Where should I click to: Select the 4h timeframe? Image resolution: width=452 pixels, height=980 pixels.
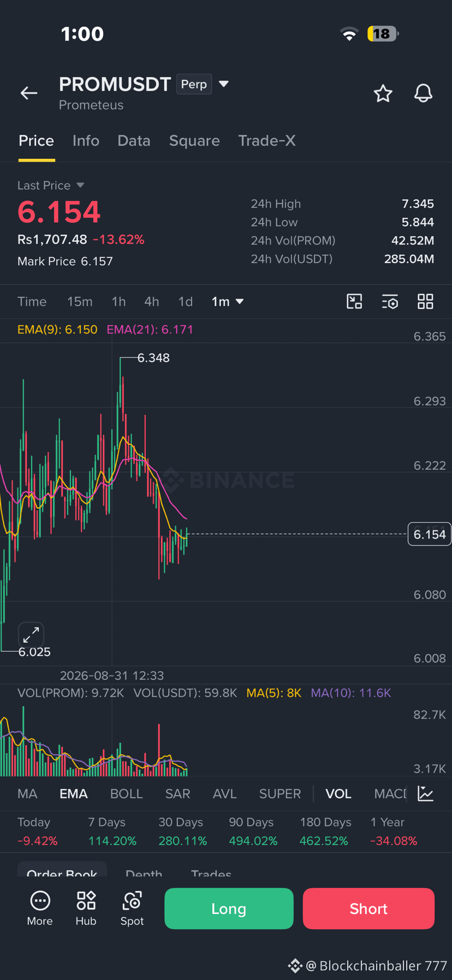(x=151, y=302)
